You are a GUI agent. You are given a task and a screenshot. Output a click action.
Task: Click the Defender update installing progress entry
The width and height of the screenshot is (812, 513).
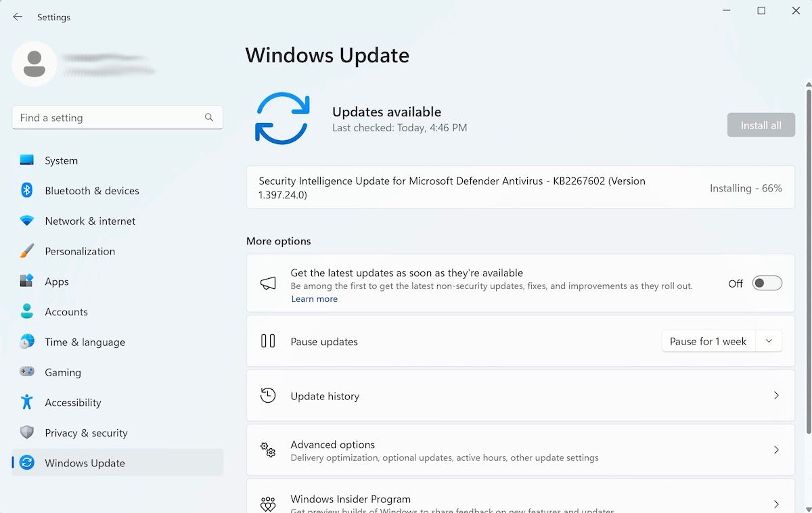coord(520,187)
